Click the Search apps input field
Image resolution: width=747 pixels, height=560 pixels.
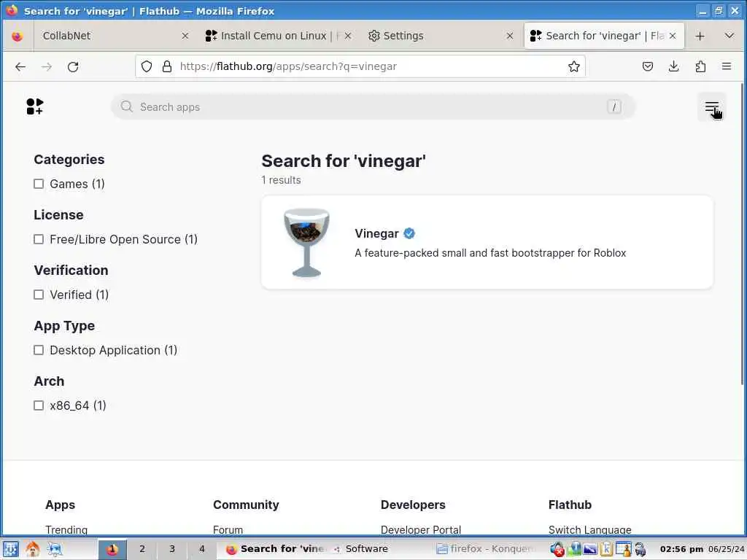[x=373, y=106]
